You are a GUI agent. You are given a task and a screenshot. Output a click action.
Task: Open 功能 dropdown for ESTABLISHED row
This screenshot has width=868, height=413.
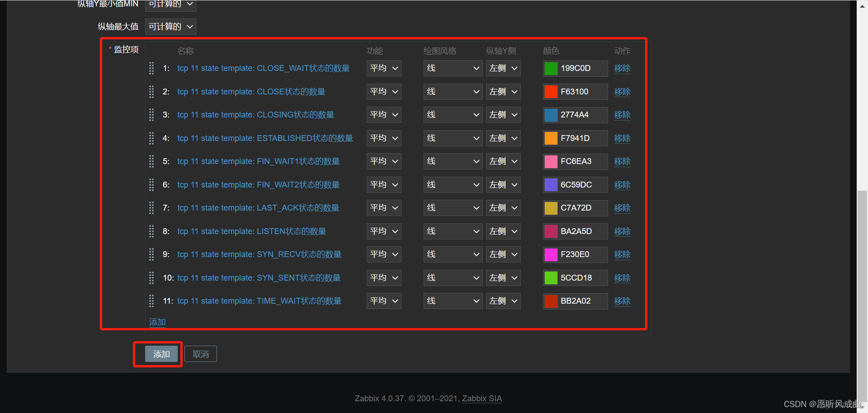(x=384, y=138)
